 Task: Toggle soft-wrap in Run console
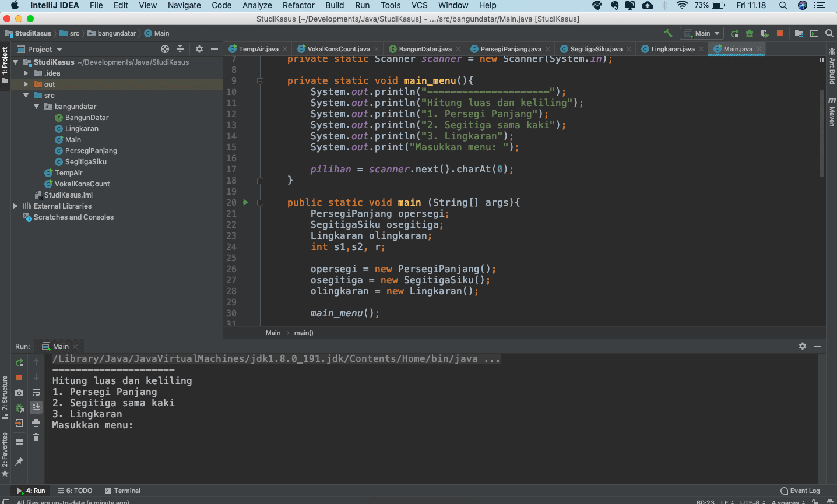tap(36, 392)
